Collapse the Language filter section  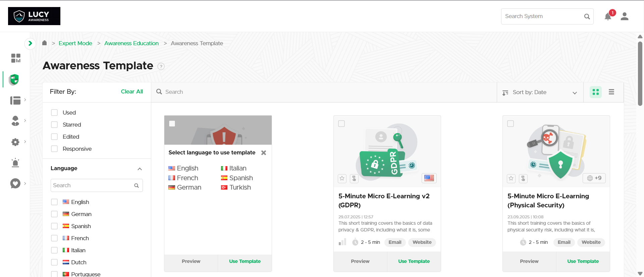[x=140, y=169]
